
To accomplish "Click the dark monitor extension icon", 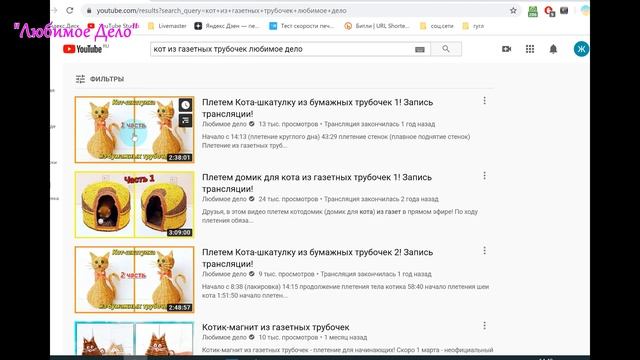I will coord(564,11).
